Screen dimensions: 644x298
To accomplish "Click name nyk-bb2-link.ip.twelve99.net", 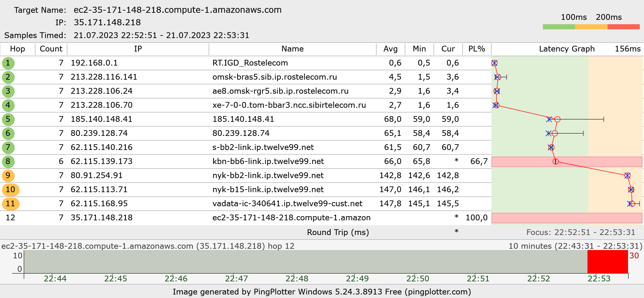I will coord(268,176).
